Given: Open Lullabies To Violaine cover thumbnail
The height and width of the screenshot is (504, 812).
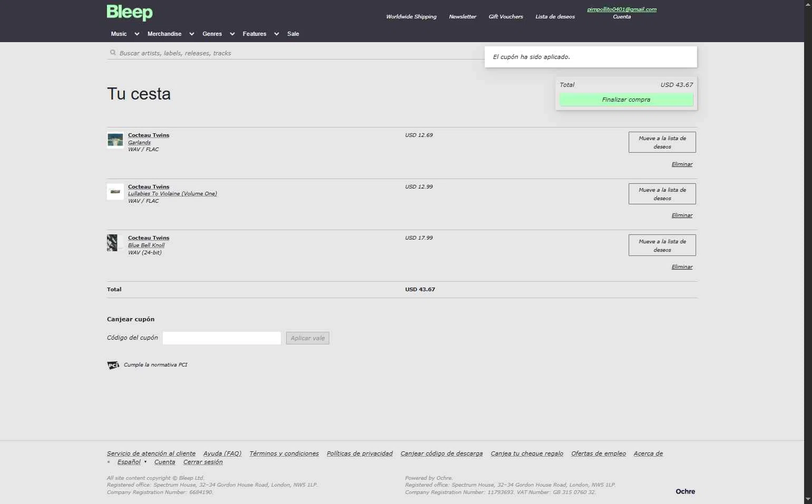Looking at the screenshot, I should 115,192.
